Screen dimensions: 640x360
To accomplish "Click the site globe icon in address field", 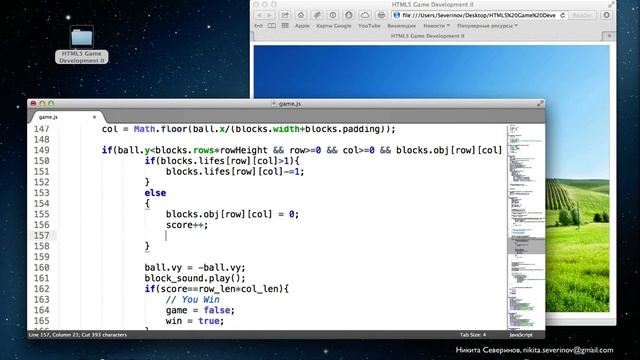I will tap(396, 15).
